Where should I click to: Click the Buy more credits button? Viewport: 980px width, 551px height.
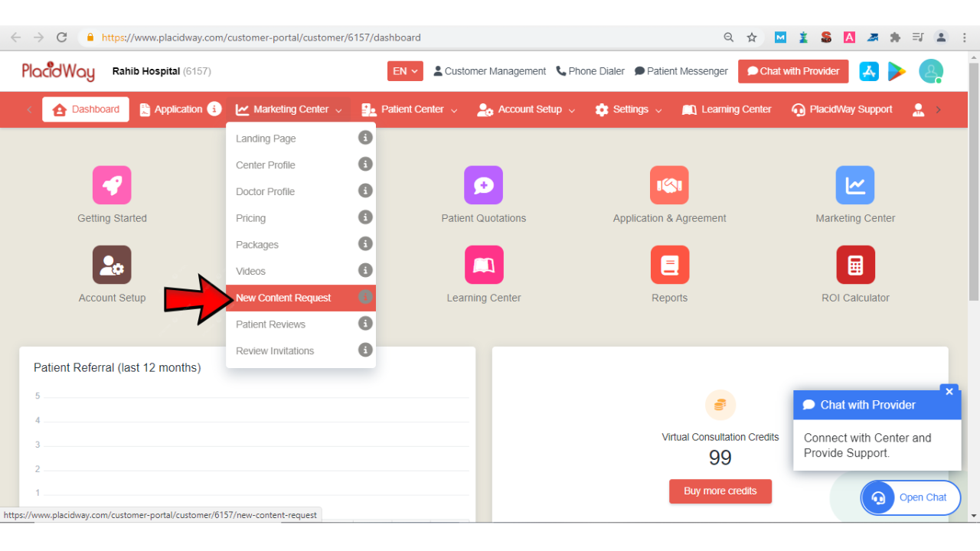pos(720,491)
